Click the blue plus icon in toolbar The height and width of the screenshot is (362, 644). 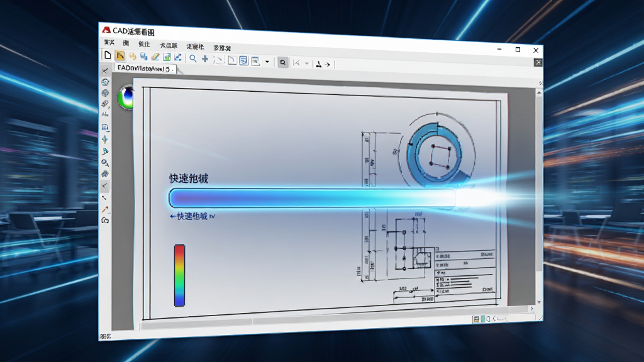pos(205,58)
